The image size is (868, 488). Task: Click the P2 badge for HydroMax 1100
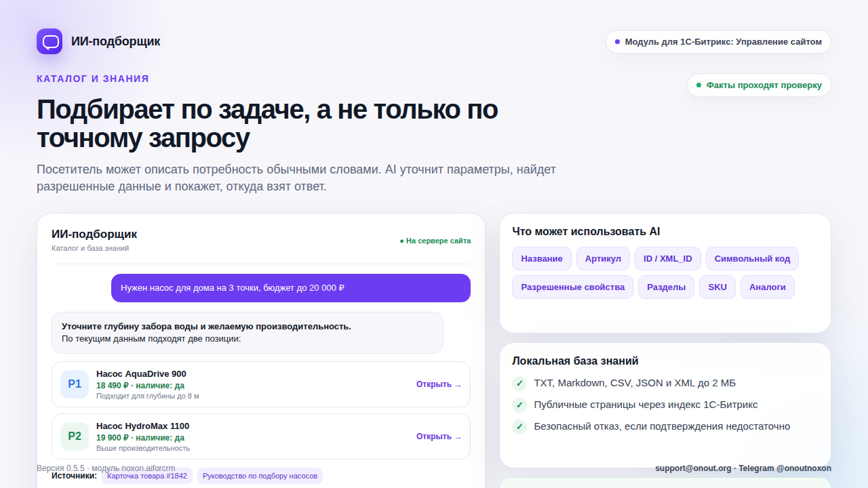[x=75, y=436]
